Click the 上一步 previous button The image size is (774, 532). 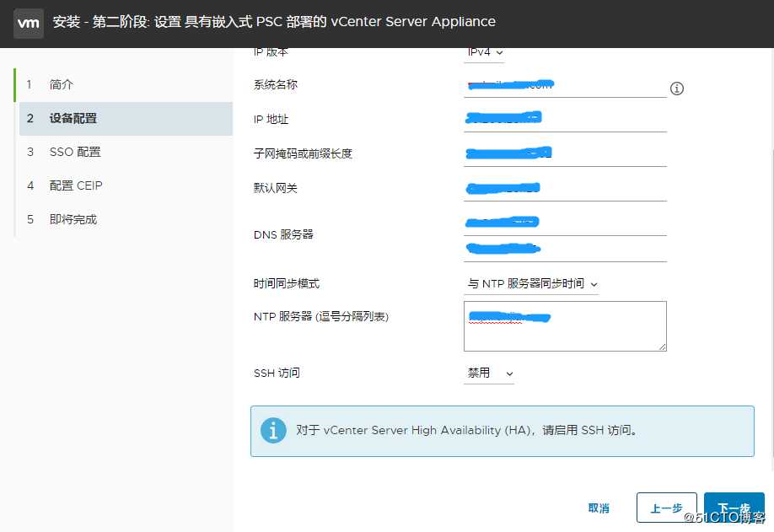tap(666, 508)
